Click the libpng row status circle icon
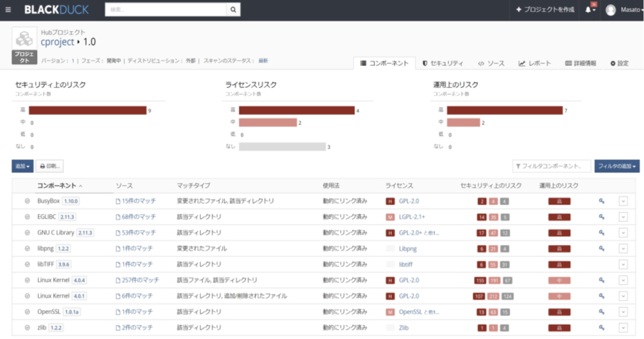This screenshot has height=339, width=644. [27, 249]
